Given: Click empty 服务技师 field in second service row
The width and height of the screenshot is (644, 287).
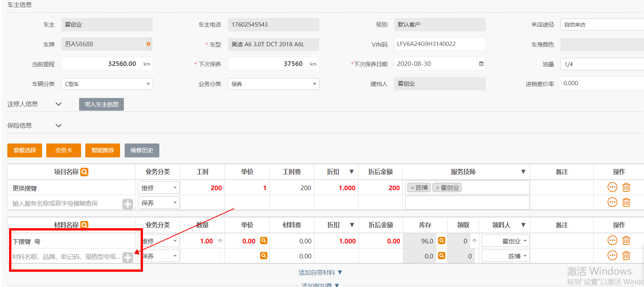Looking at the screenshot, I should (x=467, y=203).
